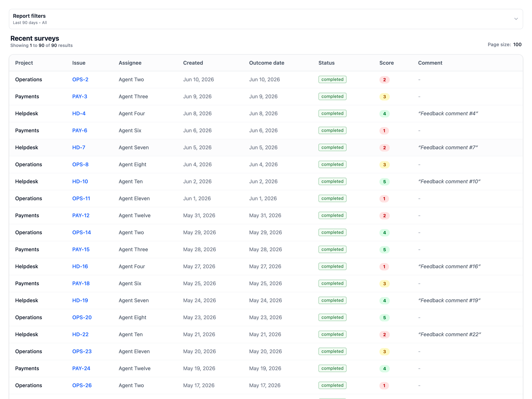
Task: Click completed status badge in OPS-8 row
Action: [x=332, y=165]
